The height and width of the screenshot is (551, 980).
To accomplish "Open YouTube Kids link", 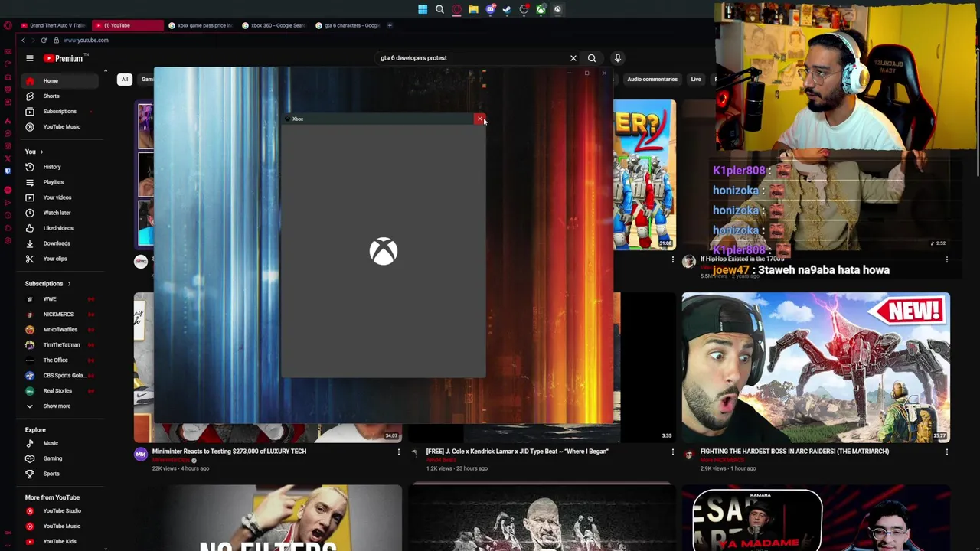I will pos(61,542).
